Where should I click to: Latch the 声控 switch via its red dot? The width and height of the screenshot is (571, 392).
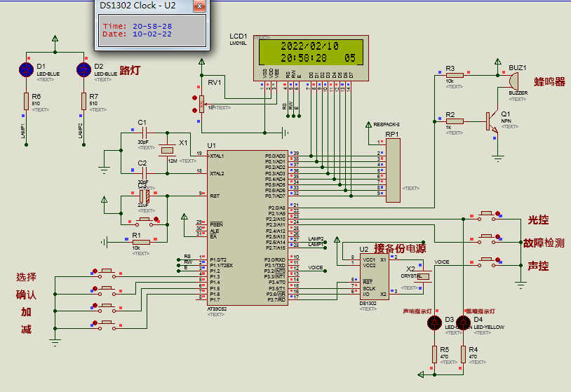[497, 260]
